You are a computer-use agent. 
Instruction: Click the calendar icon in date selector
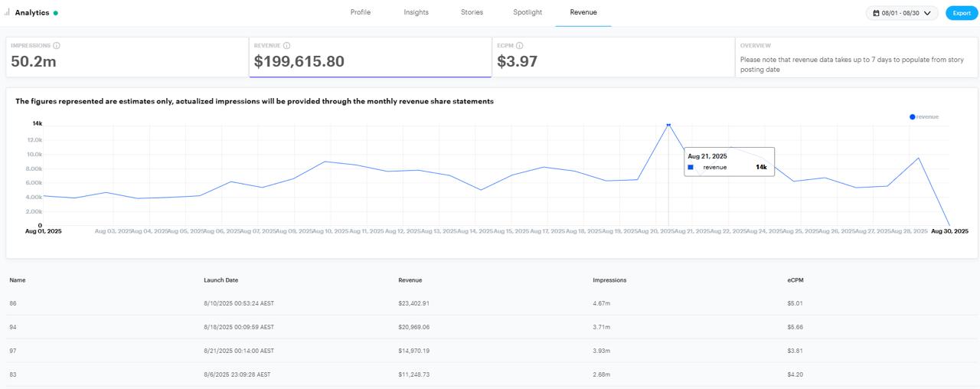pos(876,13)
